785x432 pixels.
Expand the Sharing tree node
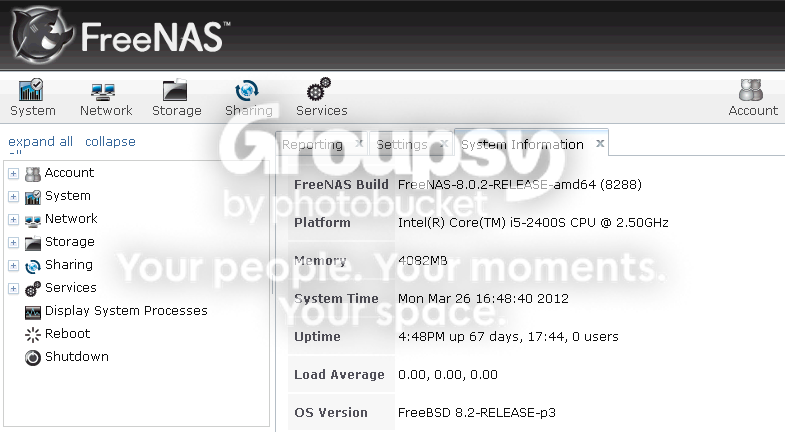(x=14, y=266)
